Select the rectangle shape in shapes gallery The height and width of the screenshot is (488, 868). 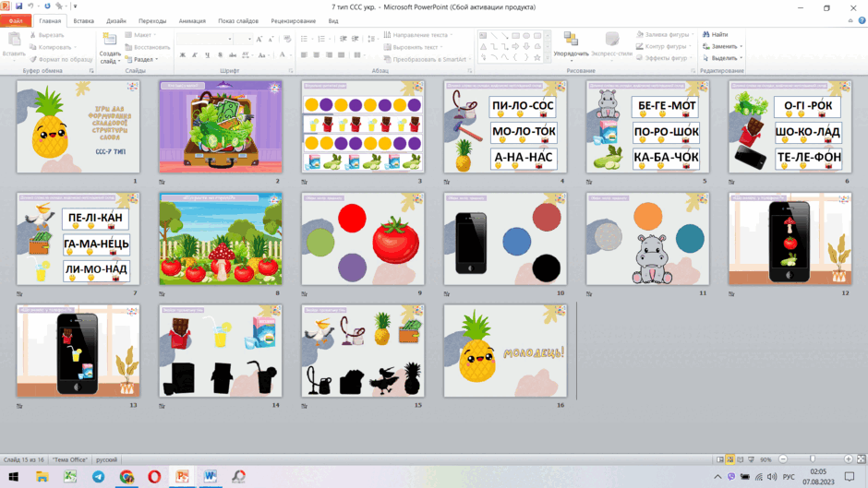pos(515,35)
